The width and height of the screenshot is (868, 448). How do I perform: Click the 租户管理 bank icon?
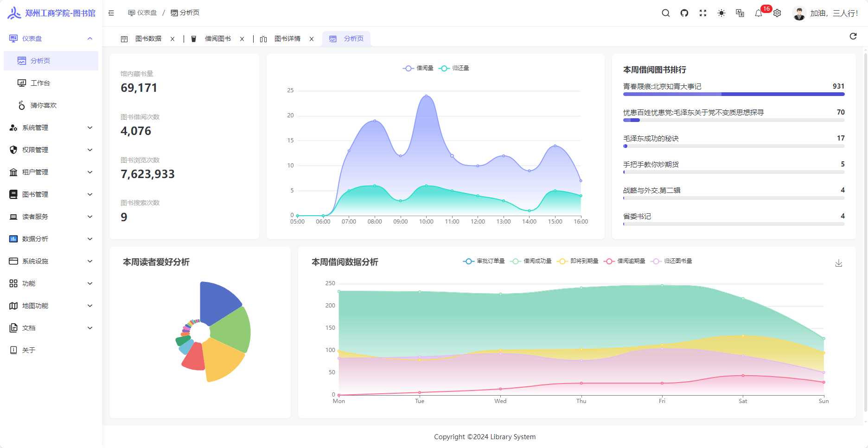coord(13,172)
